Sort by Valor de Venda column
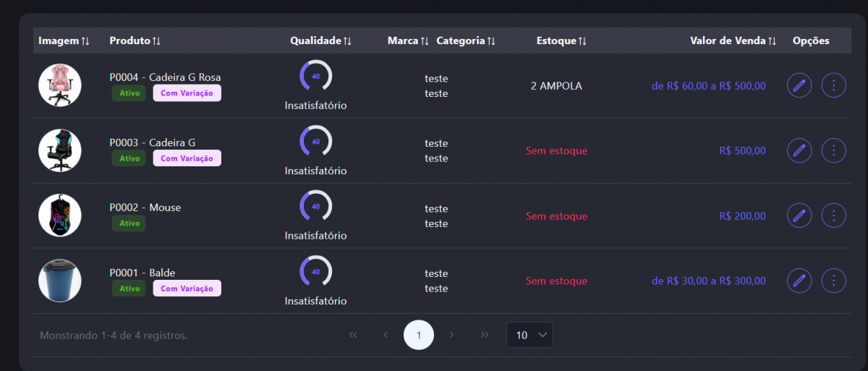Viewport: 868px width, 371px height. [733, 40]
